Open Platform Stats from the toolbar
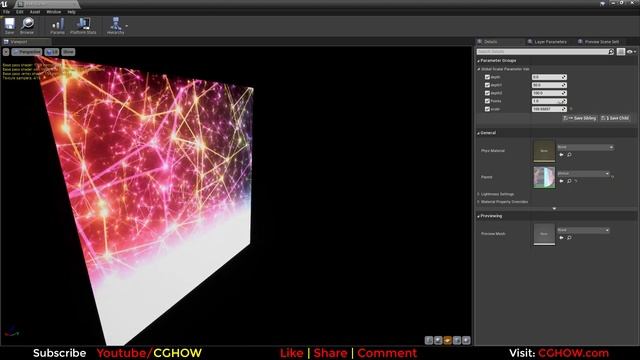The height and width of the screenshot is (360, 640). click(x=83, y=26)
